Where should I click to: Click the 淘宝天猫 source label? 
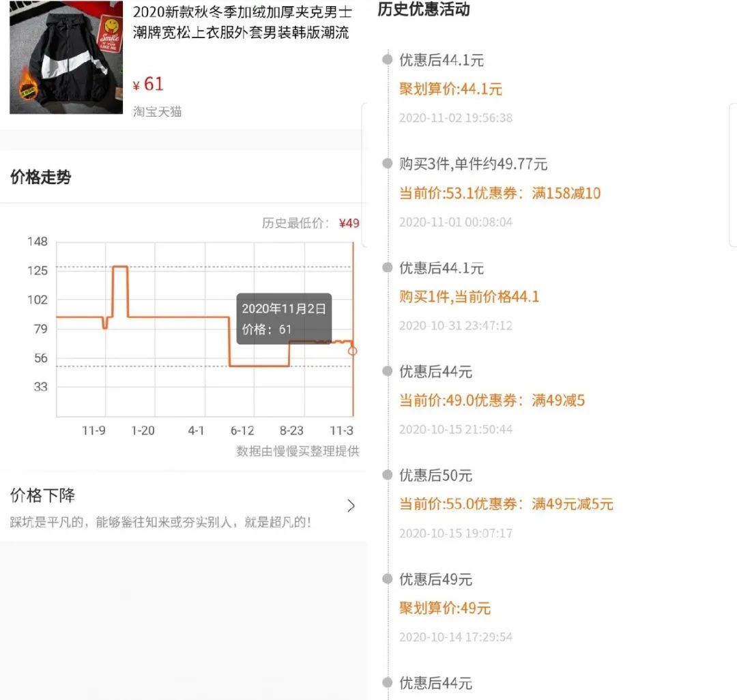coord(157,111)
